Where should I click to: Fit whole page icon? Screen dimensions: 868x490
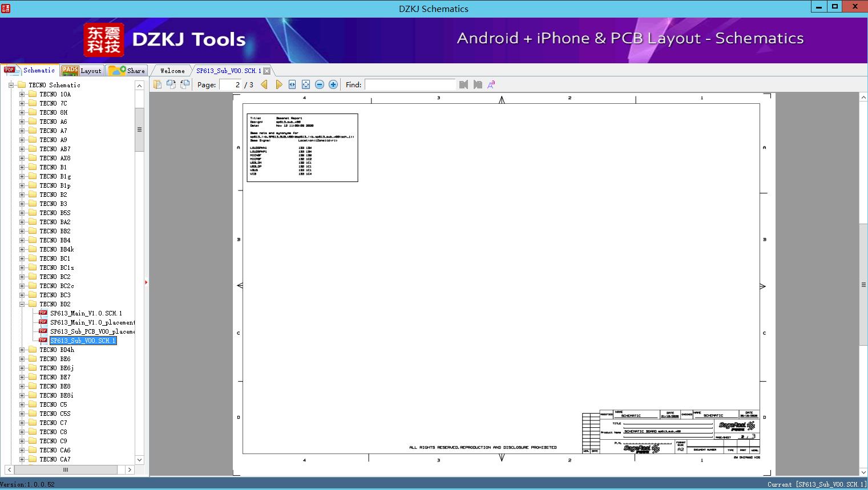click(306, 84)
